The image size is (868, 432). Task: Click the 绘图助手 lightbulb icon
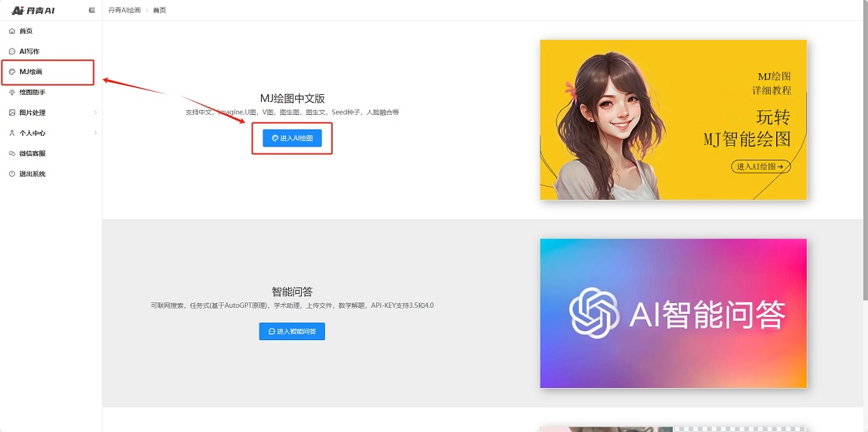click(12, 93)
